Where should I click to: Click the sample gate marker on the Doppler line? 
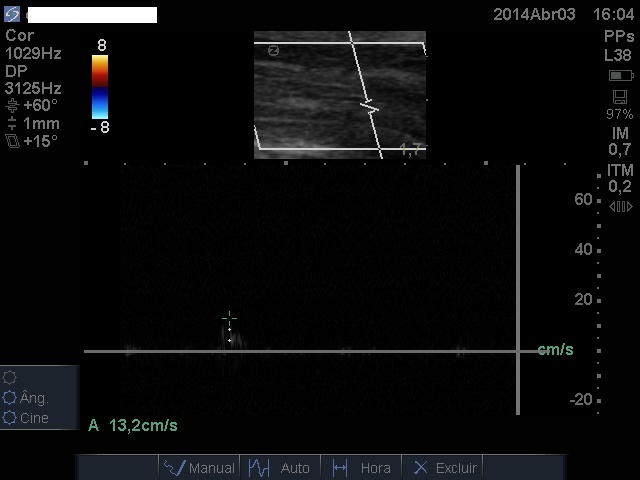370,105
